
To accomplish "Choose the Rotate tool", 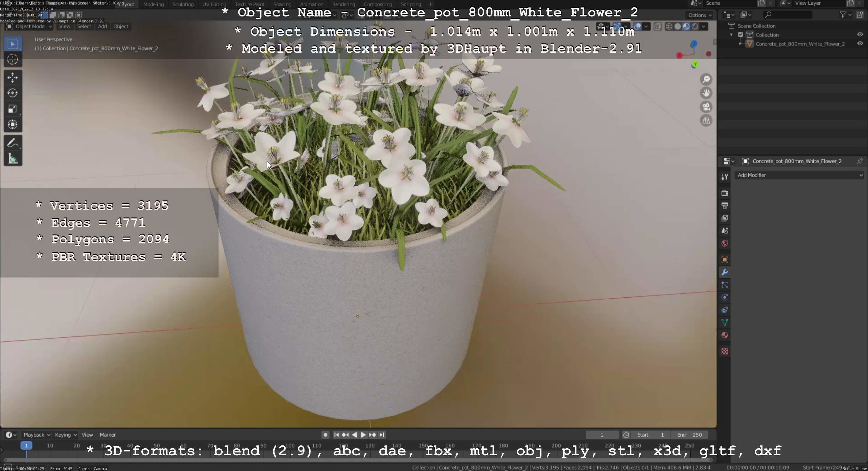I will tap(13, 93).
